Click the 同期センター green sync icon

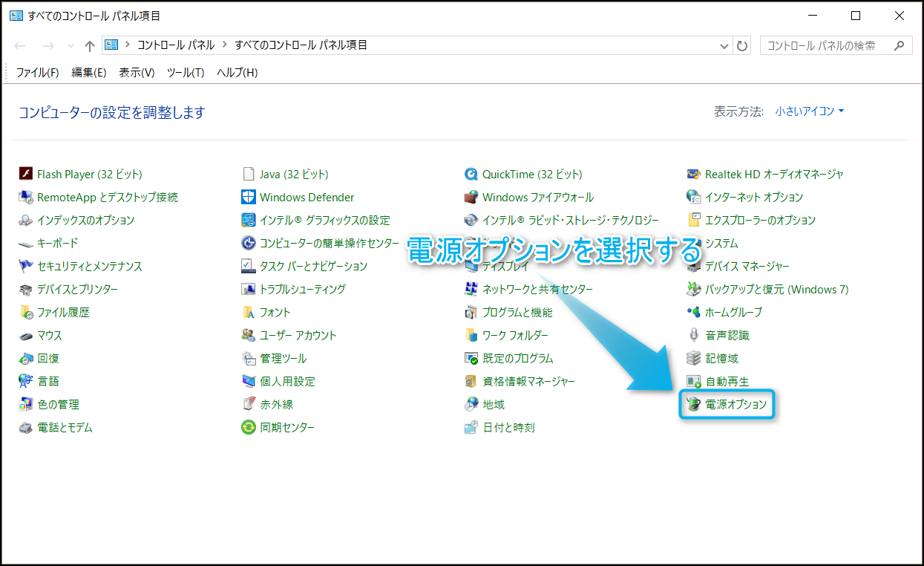coord(249,428)
